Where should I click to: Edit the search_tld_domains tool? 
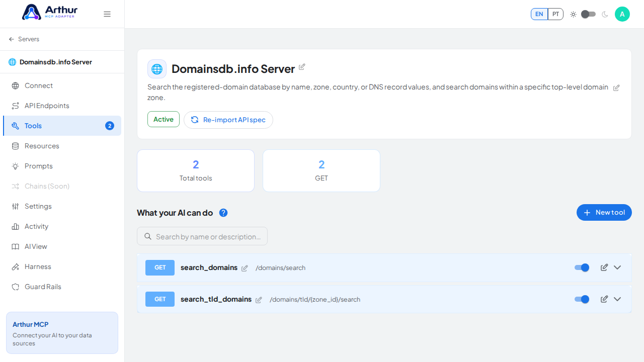(604, 299)
